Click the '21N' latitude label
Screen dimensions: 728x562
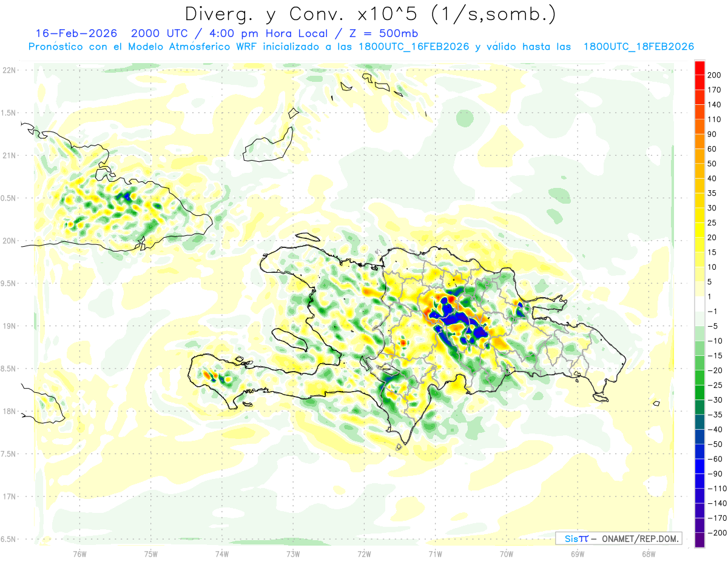[9, 156]
